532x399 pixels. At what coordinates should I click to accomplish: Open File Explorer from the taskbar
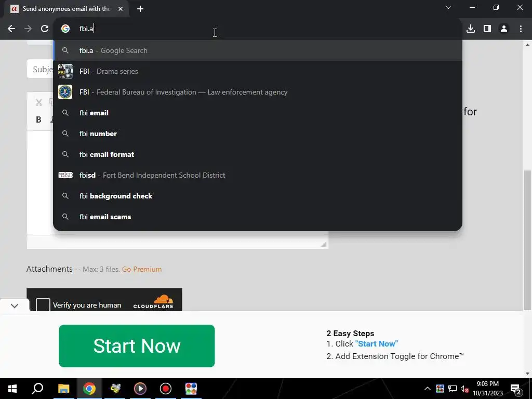tap(63, 389)
